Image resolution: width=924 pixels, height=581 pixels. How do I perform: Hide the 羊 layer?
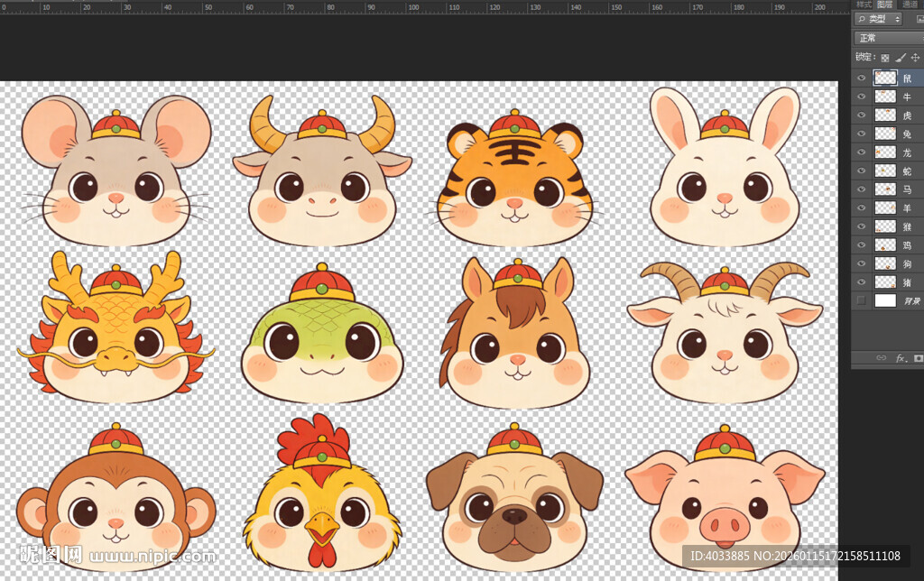click(x=862, y=208)
